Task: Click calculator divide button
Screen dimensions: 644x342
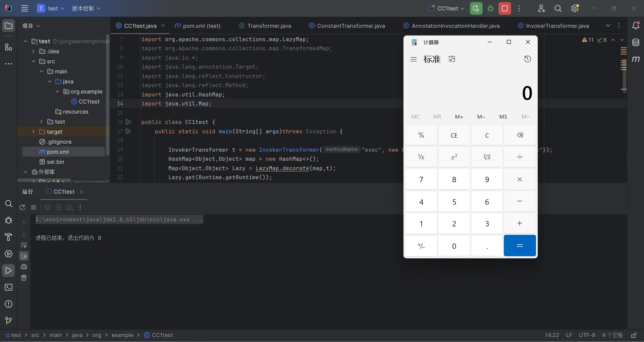Action: click(520, 157)
